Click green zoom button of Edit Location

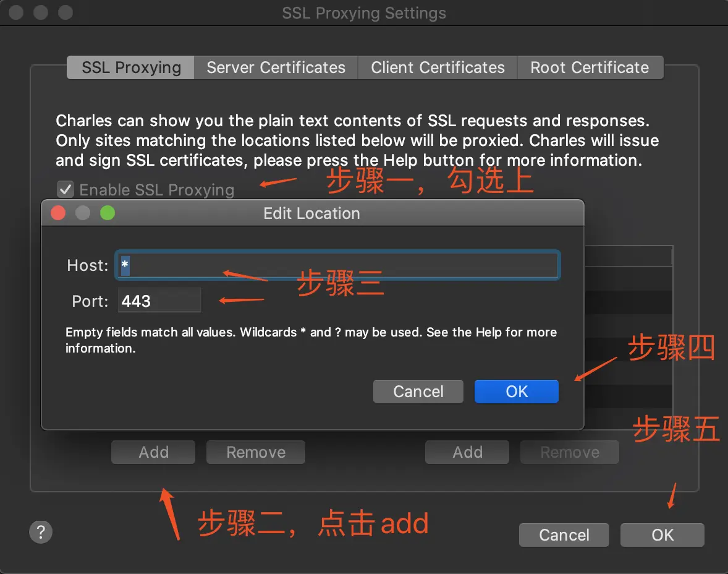tap(108, 213)
